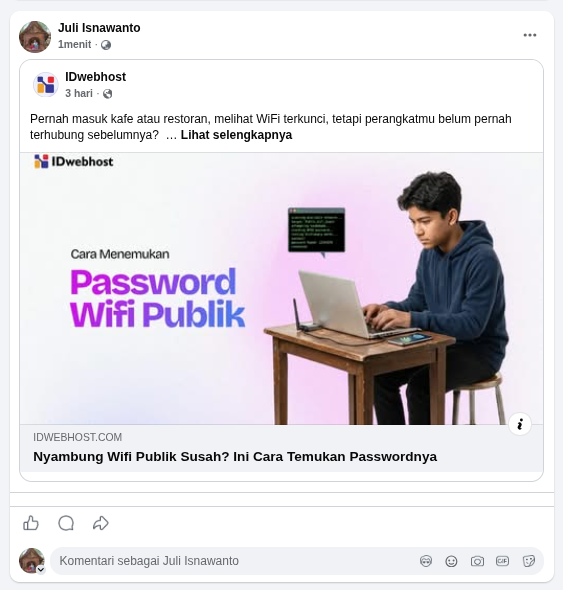
Task: View Juli Isnawanto's profile picture
Action: (35, 37)
